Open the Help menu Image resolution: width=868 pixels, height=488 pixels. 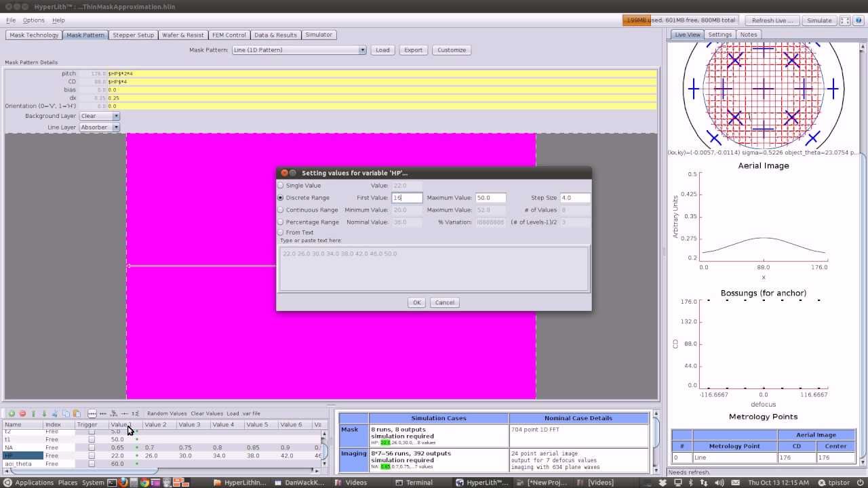(x=59, y=20)
